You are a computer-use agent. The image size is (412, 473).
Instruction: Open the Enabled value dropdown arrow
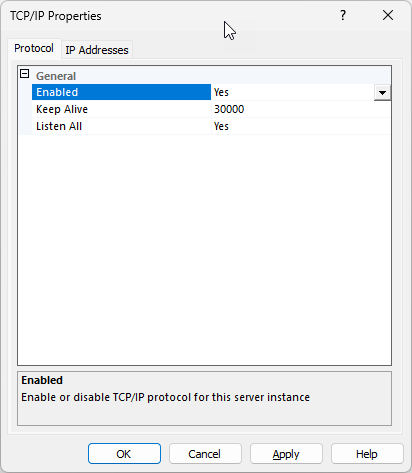[382, 93]
